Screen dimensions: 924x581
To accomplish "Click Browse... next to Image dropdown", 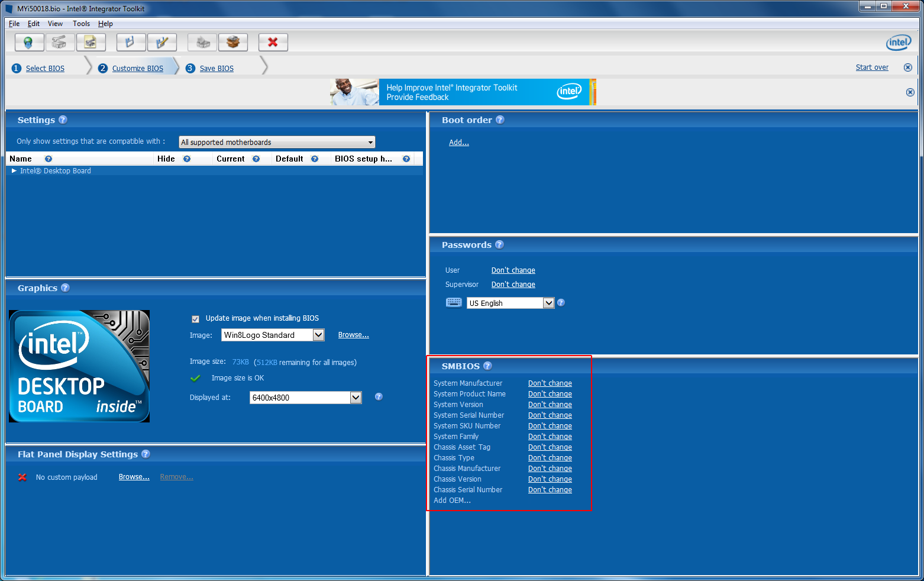I will tap(354, 334).
